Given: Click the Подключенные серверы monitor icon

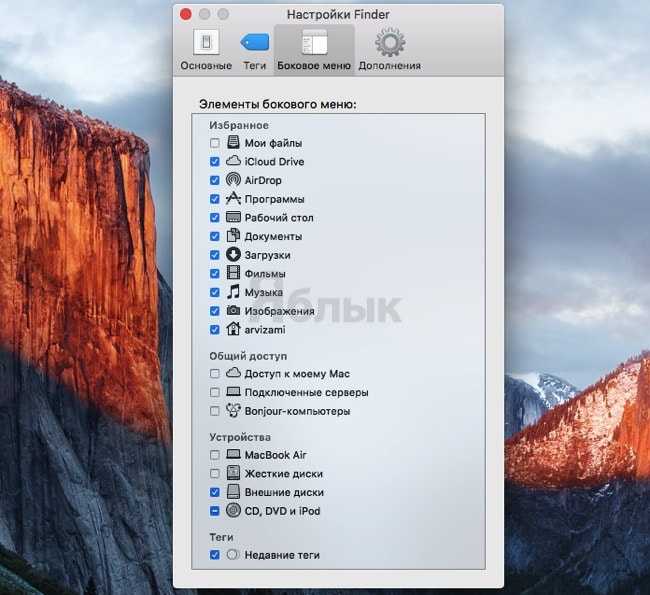Looking at the screenshot, I should point(233,391).
